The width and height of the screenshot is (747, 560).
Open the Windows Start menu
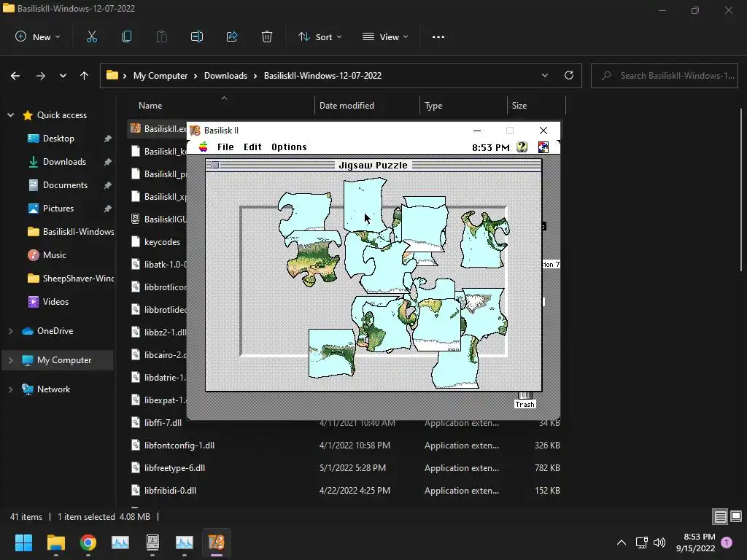[x=23, y=542]
